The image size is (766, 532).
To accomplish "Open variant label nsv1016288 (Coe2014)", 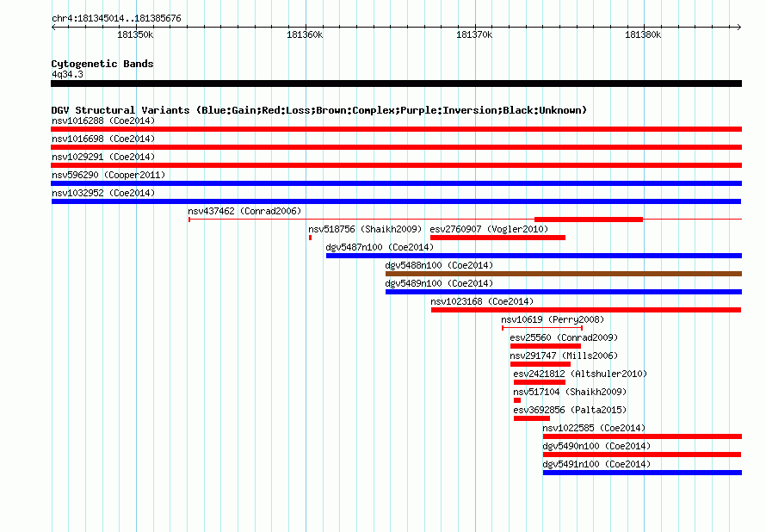I will [x=103, y=121].
